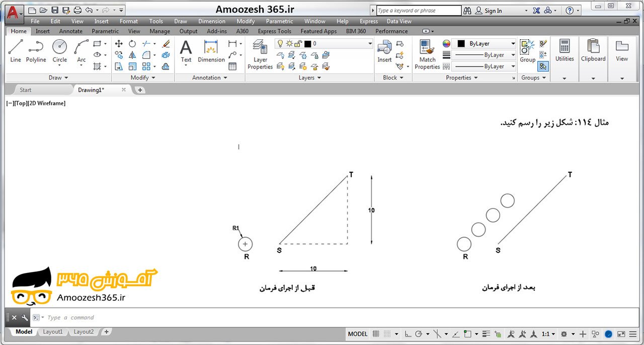This screenshot has width=644, height=345.
Task: Switch to the Layout1 tab
Action: pyautogui.click(x=53, y=332)
